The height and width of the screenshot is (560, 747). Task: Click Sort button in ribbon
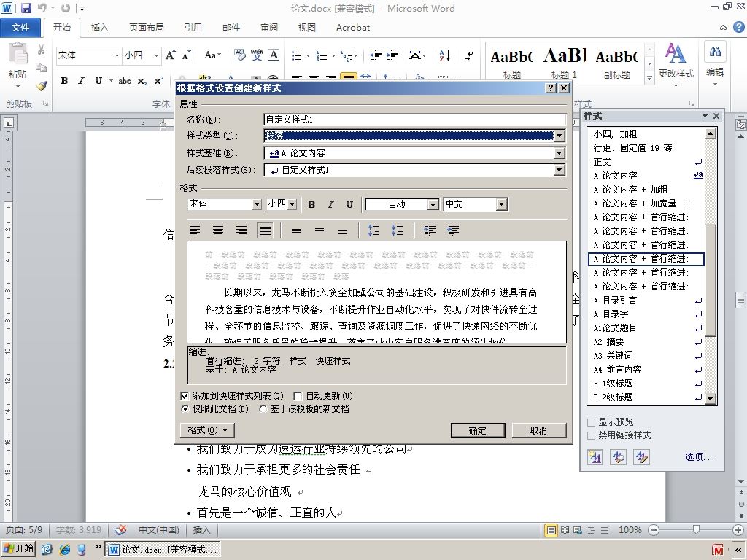pos(444,55)
